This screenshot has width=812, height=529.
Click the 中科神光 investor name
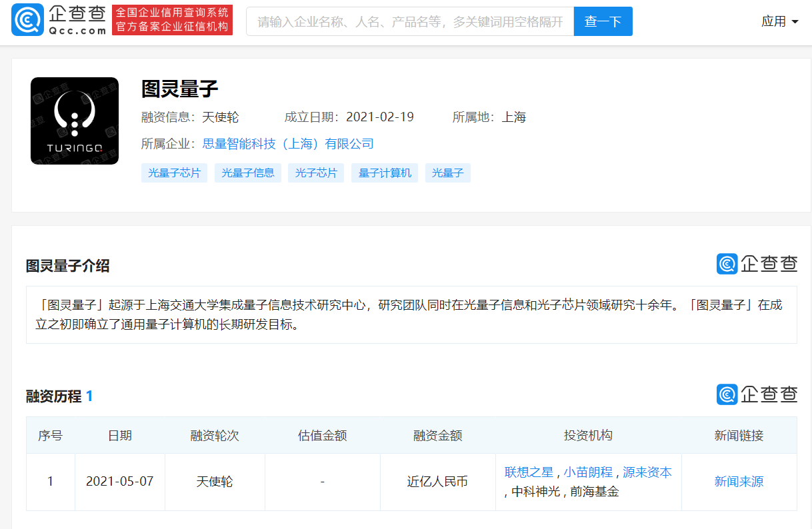pyautogui.click(x=536, y=492)
